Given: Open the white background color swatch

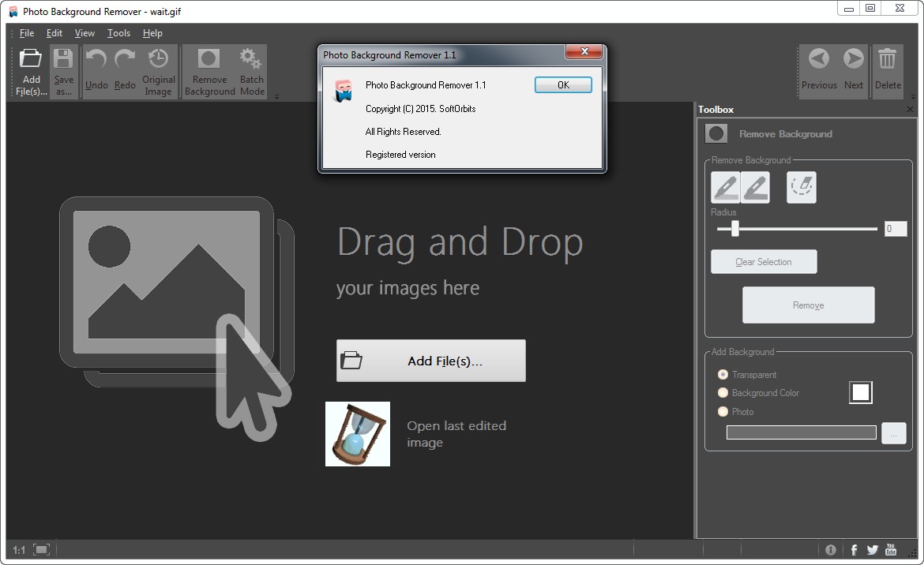Looking at the screenshot, I should pyautogui.click(x=861, y=392).
